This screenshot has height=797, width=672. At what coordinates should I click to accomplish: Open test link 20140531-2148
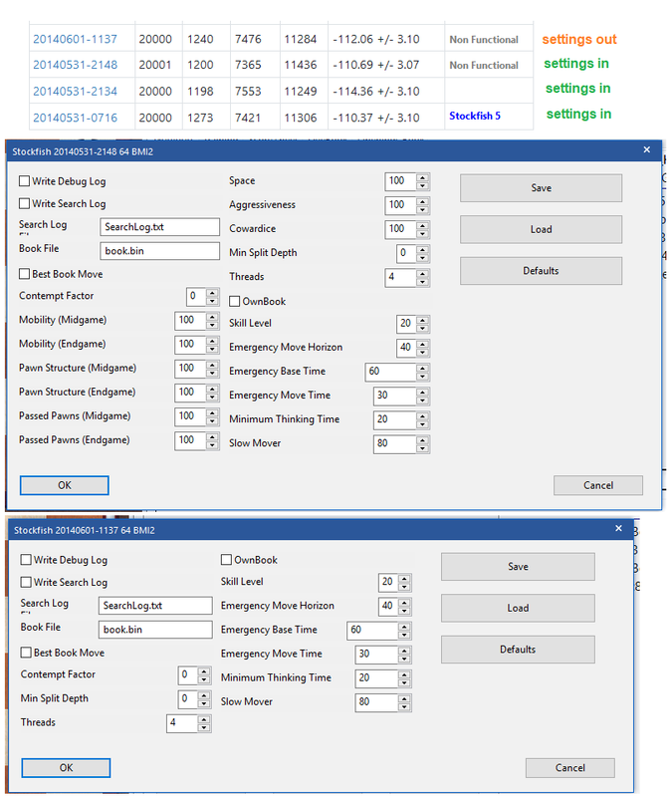pos(76,65)
